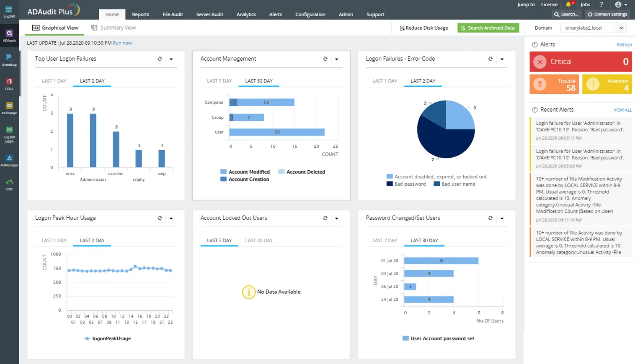635x364 pixels.
Task: Click the Attention alerts warning icon
Action: 593,84
